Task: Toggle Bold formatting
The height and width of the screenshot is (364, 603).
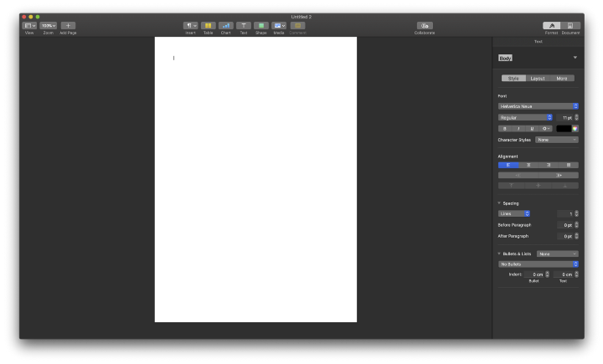Action: coord(505,129)
